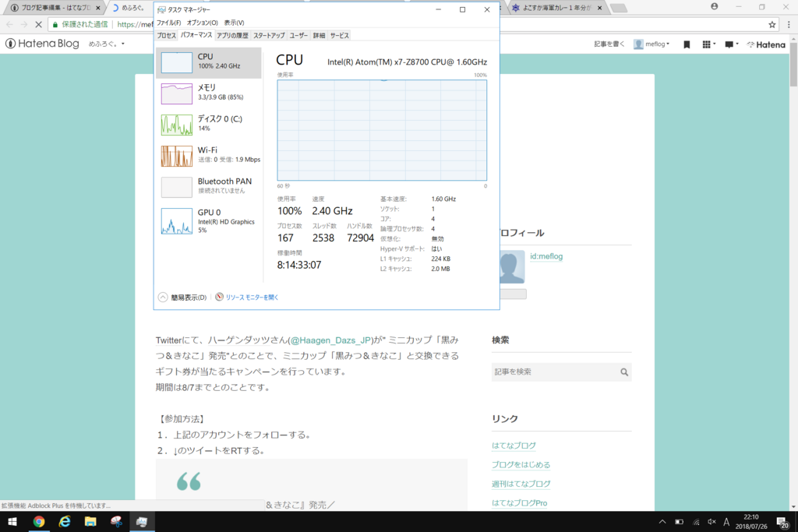798x532 pixels.
Task: Close the よこすか海軍カレー browser tab
Action: (599, 8)
